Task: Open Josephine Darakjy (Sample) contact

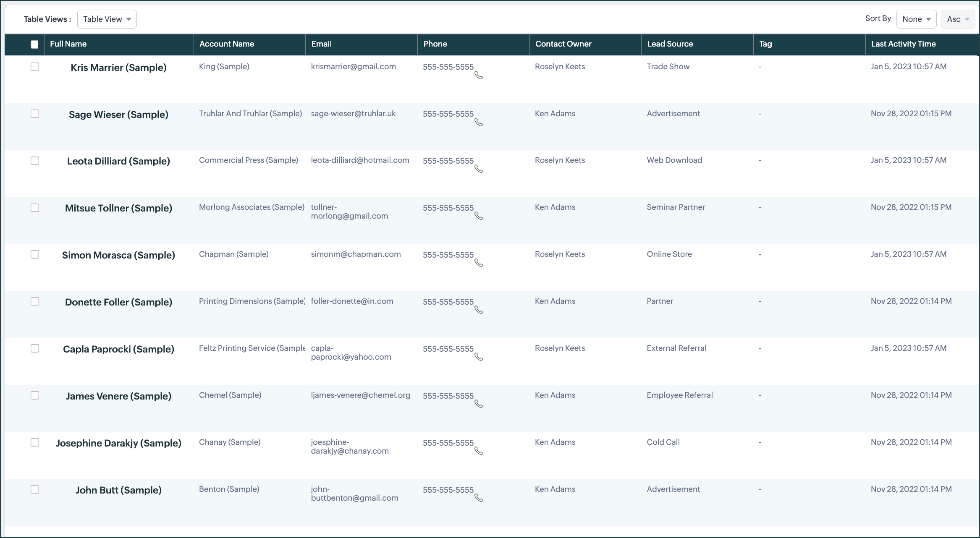Action: point(119,443)
